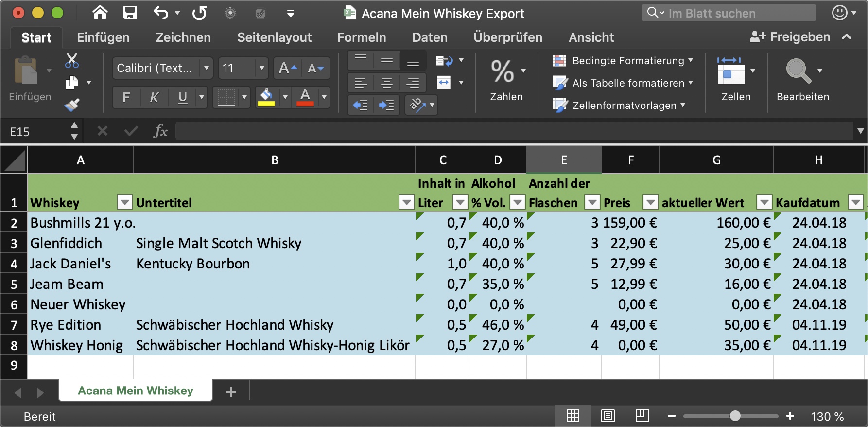Open the font name dropdown Calibri
This screenshot has height=427, width=868.
click(x=207, y=68)
